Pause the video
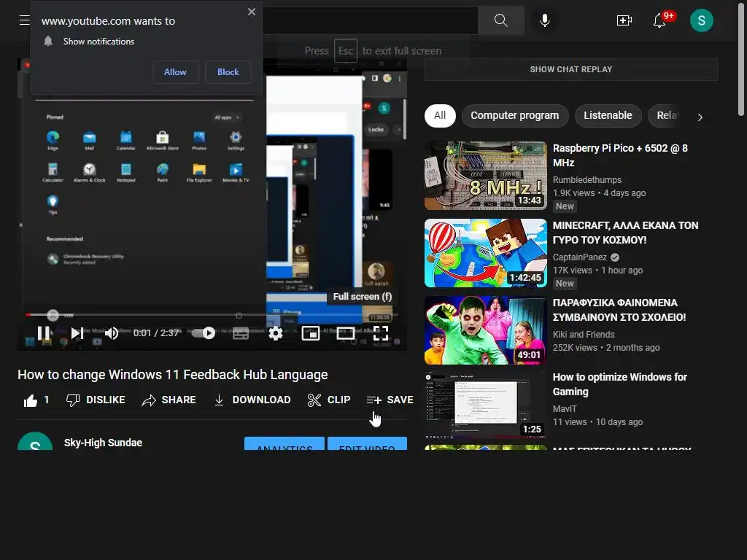This screenshot has height=560, width=747. point(43,332)
